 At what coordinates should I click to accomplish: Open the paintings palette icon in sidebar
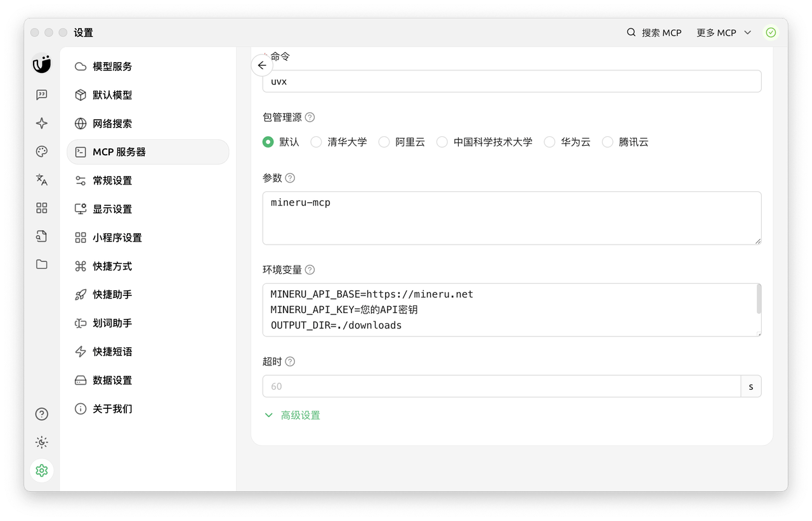[42, 151]
